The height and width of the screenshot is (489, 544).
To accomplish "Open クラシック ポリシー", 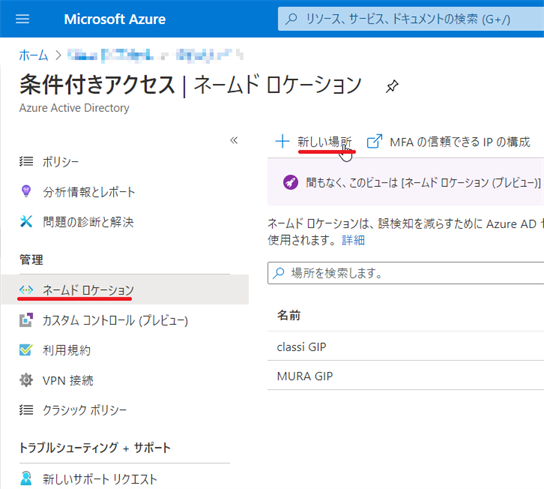I will click(84, 410).
